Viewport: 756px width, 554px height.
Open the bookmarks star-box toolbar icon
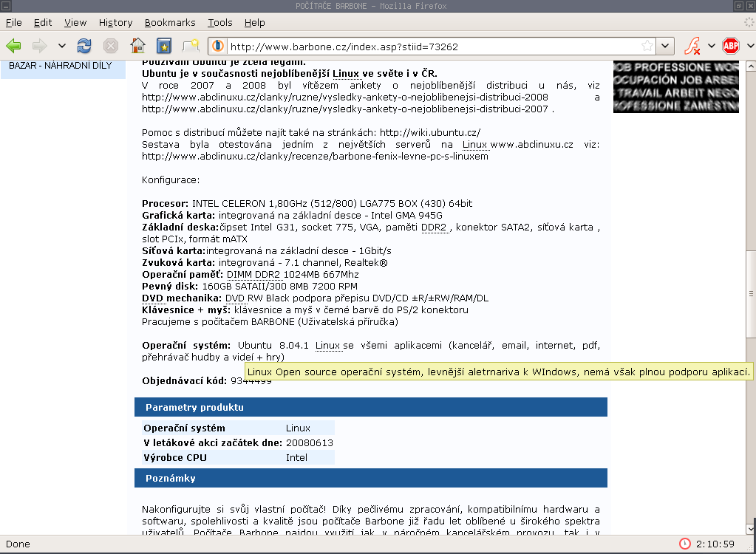(x=164, y=47)
